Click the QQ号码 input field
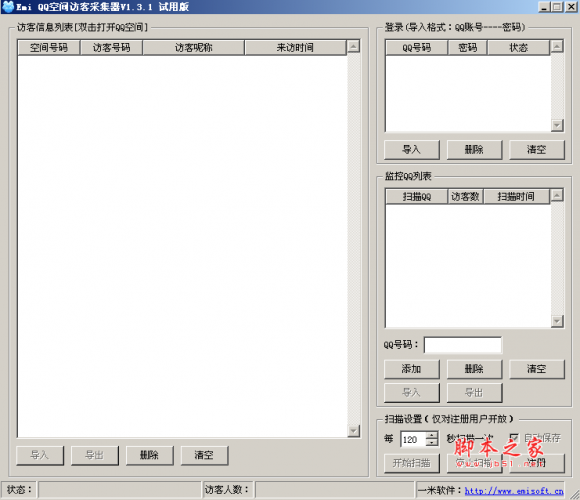580x500 pixels. 463,345
